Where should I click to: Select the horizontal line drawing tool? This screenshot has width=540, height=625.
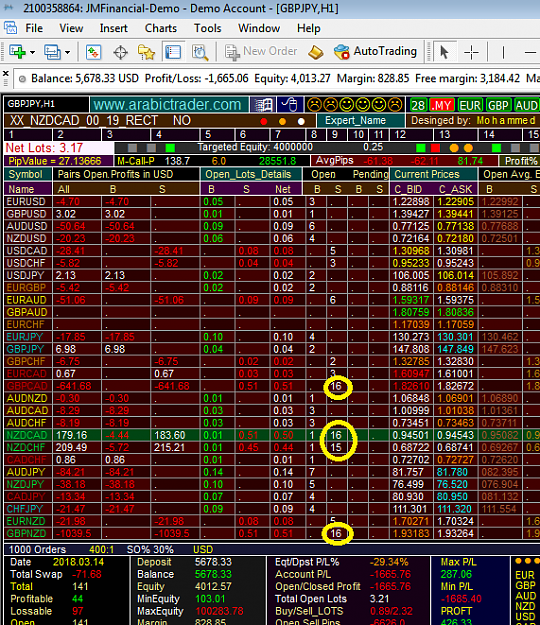(x=530, y=52)
